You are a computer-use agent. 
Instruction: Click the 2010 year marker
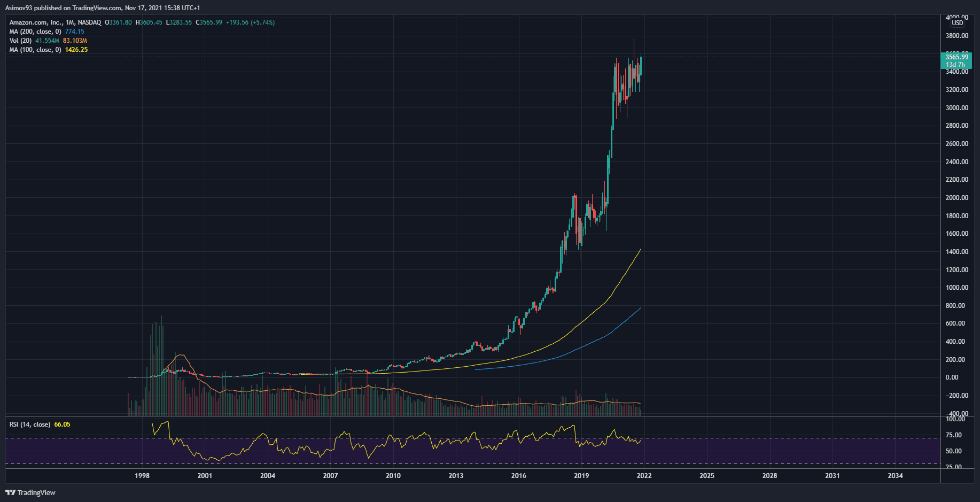[393, 476]
